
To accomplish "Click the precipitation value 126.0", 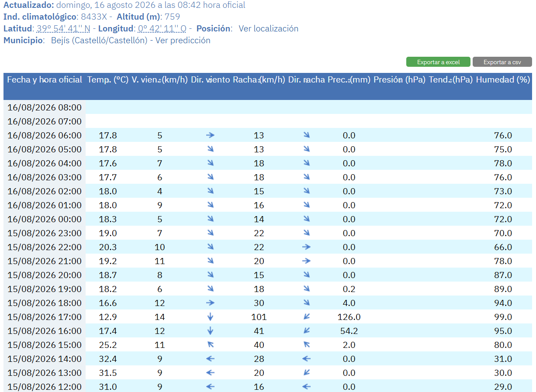I will coord(349,317).
